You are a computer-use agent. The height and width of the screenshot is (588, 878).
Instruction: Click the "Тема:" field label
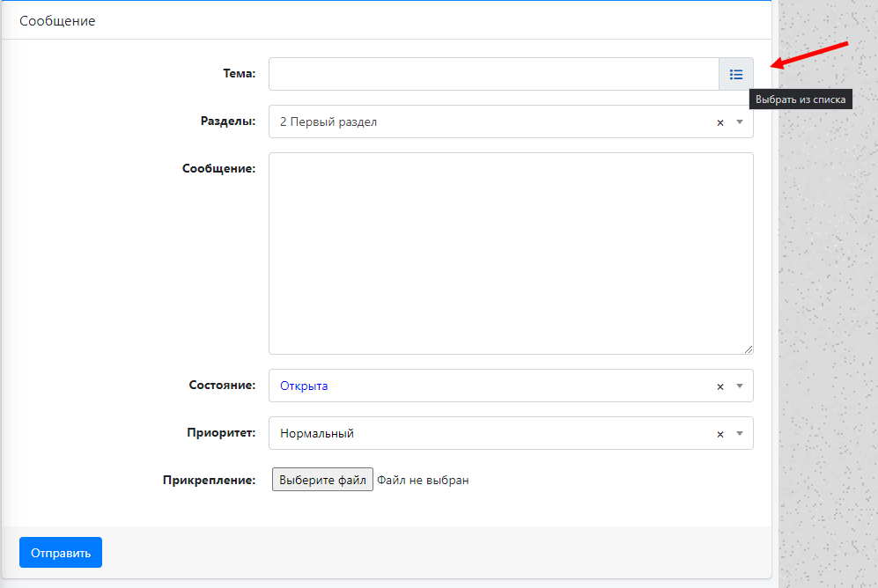click(239, 74)
